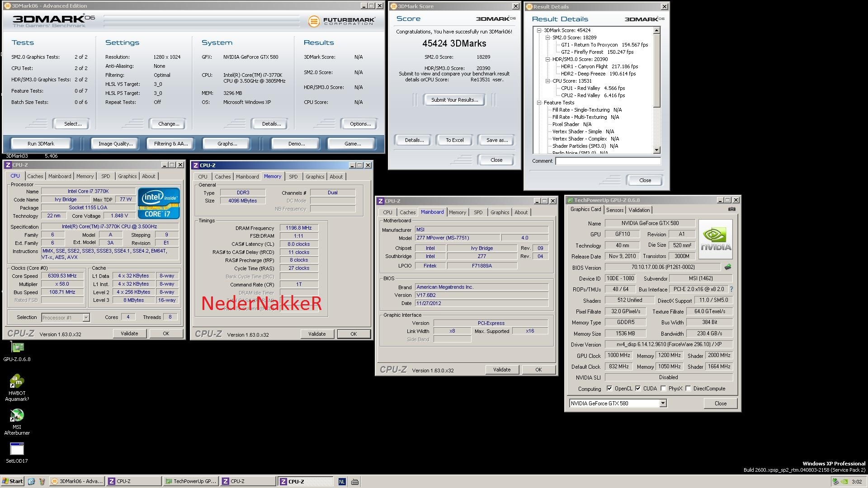Click the tray icon next to the clock
This screenshot has width=868, height=488.
point(844,482)
